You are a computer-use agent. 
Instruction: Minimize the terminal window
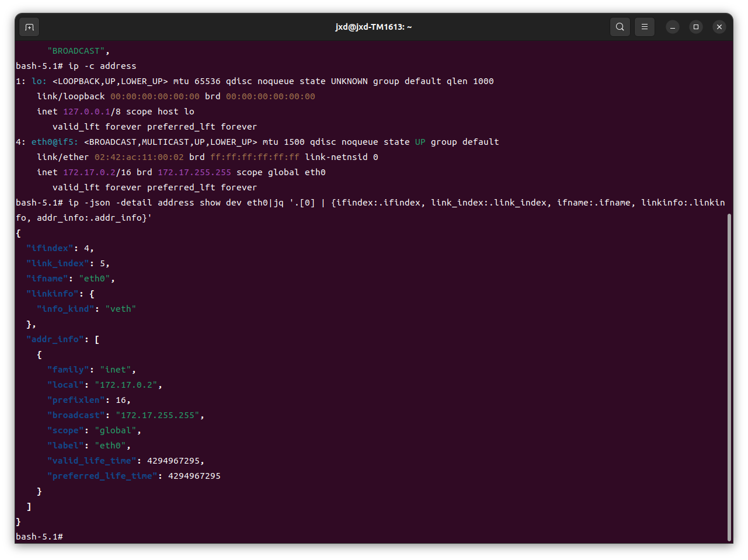tap(673, 27)
